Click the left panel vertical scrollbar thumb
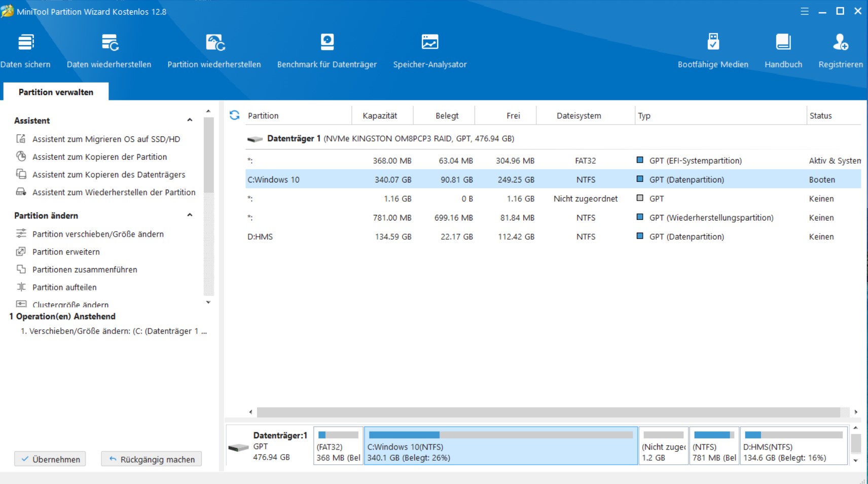This screenshot has height=484, width=868. [208, 155]
